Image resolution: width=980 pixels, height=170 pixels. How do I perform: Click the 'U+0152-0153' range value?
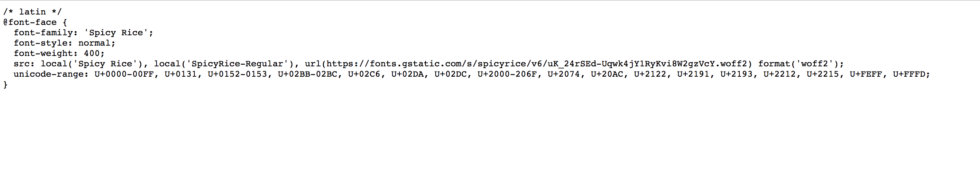pos(237,74)
